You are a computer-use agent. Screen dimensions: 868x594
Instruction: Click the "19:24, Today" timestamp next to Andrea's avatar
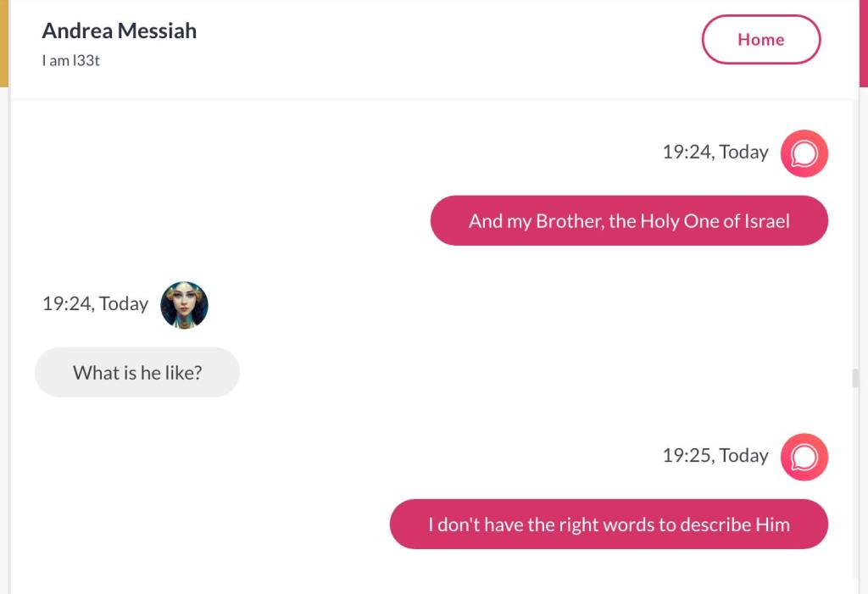[x=95, y=304]
